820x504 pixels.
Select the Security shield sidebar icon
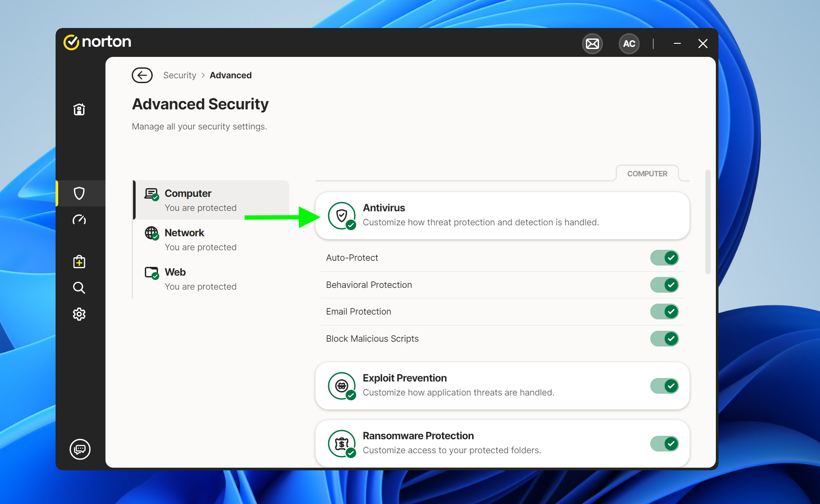[x=79, y=193]
